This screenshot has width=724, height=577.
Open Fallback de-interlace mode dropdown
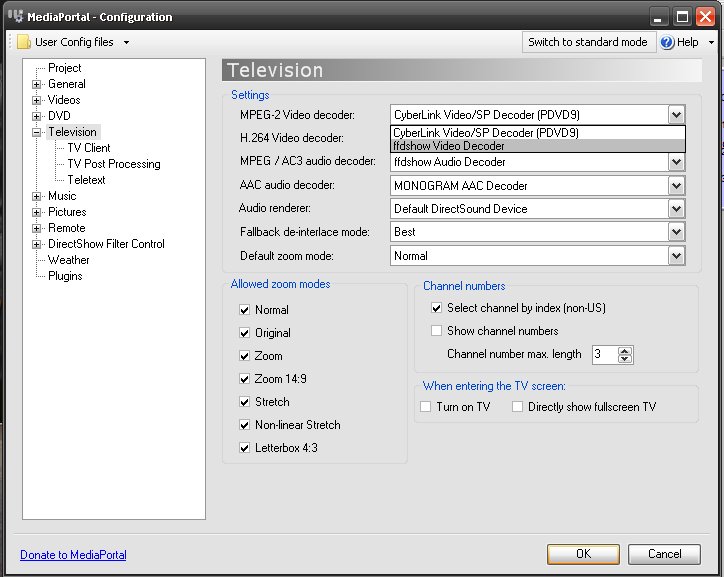coord(676,232)
